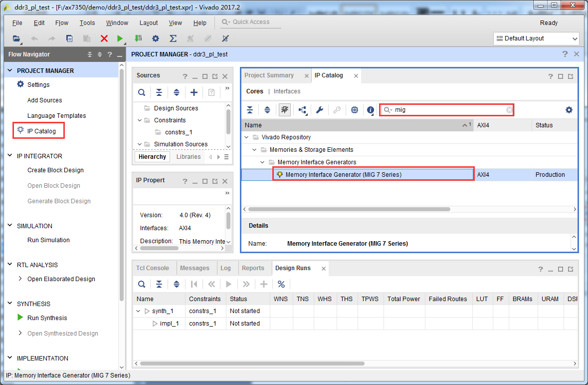Click the Quick Access search box

tap(250, 22)
